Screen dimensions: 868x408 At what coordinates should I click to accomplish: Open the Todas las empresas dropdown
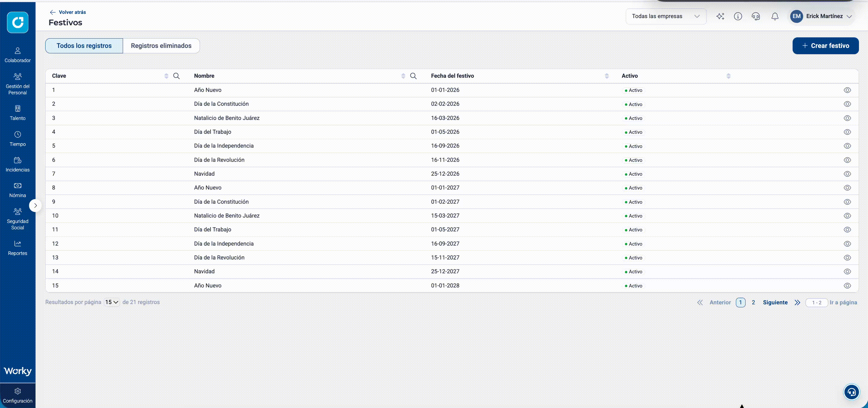pyautogui.click(x=666, y=16)
